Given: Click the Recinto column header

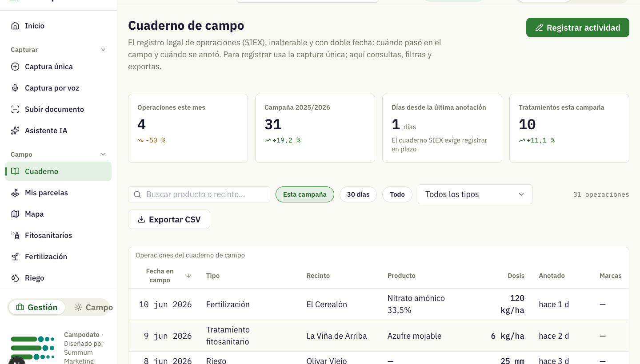Looking at the screenshot, I should tap(318, 276).
